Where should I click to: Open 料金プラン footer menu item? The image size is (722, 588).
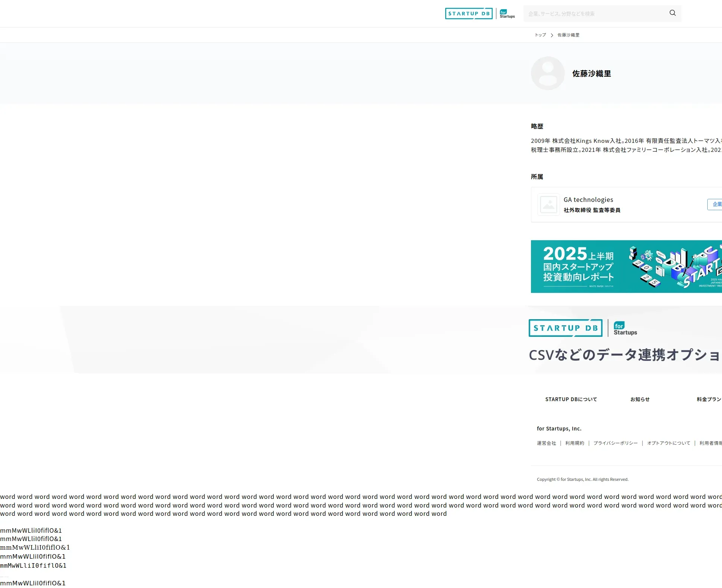(708, 399)
